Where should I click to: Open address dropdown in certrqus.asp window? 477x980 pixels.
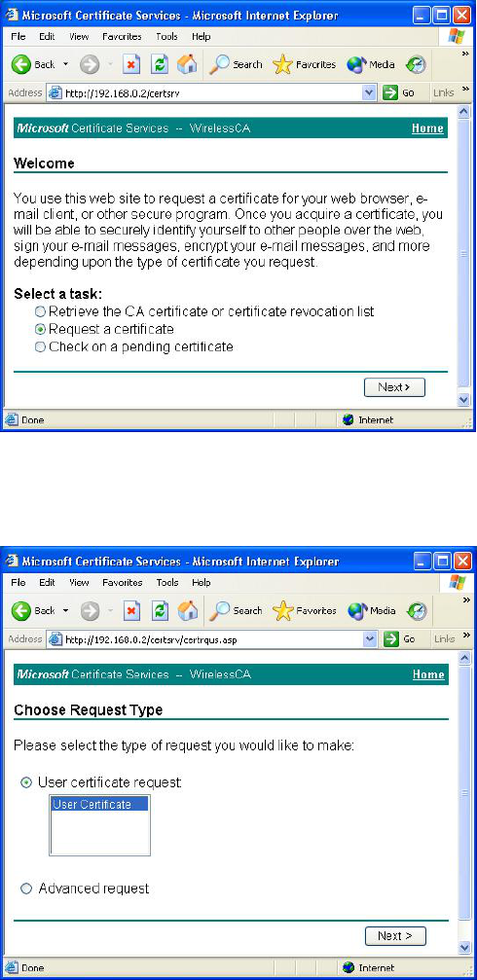click(369, 639)
